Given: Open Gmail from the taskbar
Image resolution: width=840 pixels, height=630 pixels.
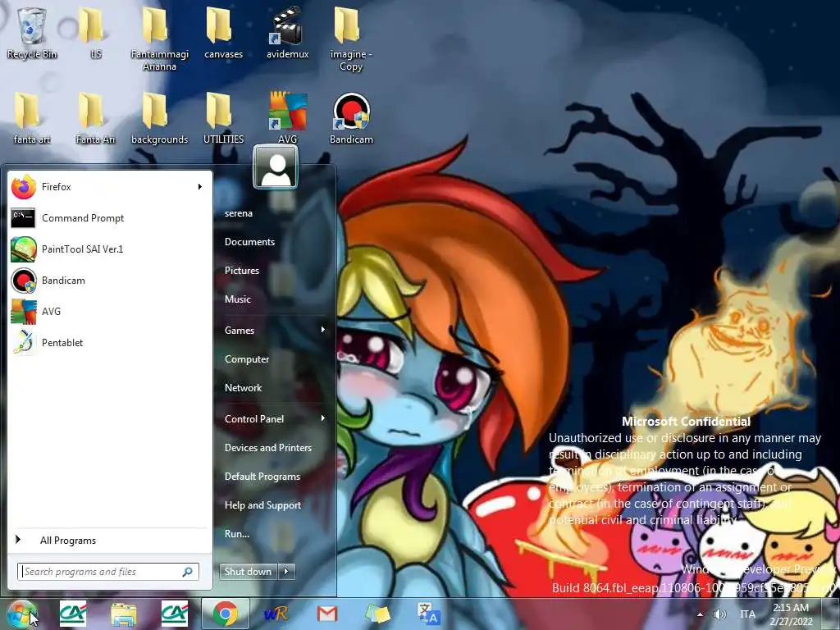Looking at the screenshot, I should tap(327, 614).
